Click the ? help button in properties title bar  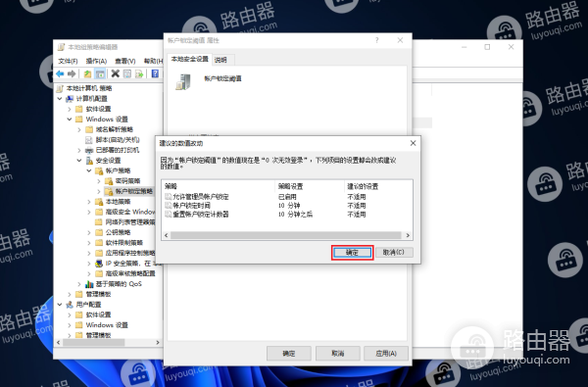point(377,40)
